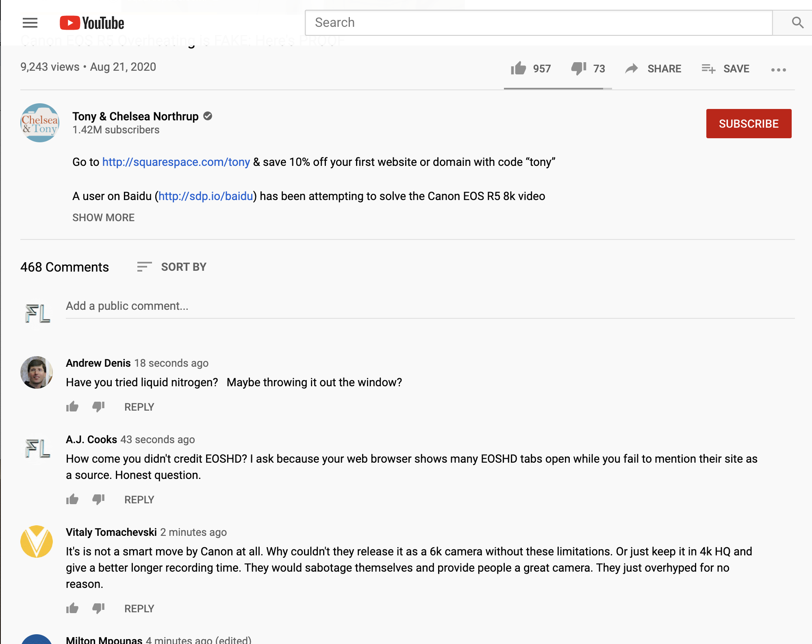Open Tony & Chelsea Northrup channel name
812x644 pixels.
click(x=135, y=116)
